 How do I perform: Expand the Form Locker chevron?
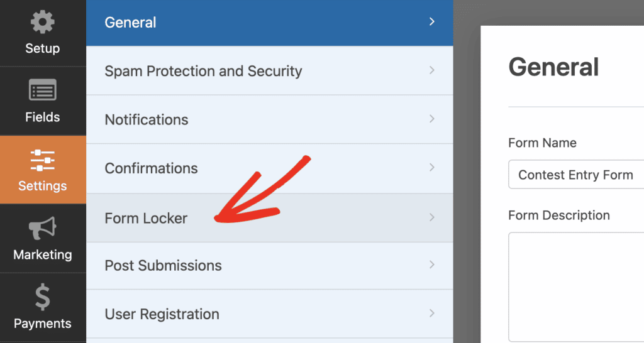tap(432, 217)
